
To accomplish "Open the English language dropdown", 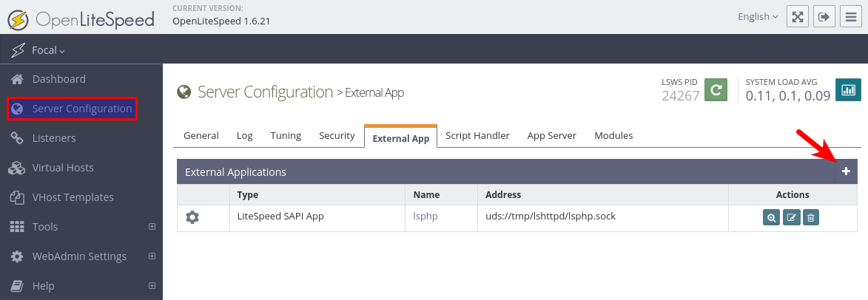I will (x=758, y=16).
